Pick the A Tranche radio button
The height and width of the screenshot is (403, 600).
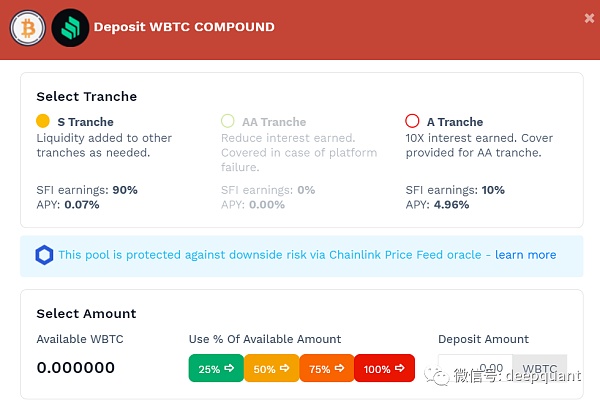pos(413,122)
